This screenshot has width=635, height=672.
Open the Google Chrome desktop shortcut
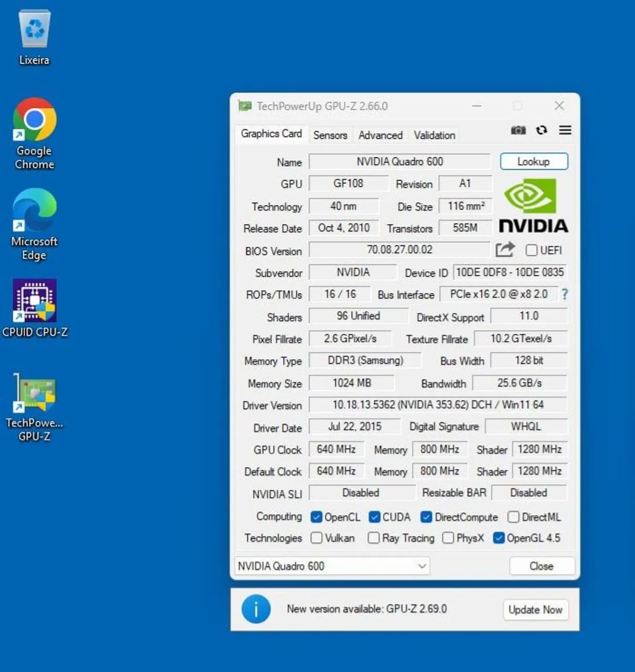pyautogui.click(x=34, y=134)
